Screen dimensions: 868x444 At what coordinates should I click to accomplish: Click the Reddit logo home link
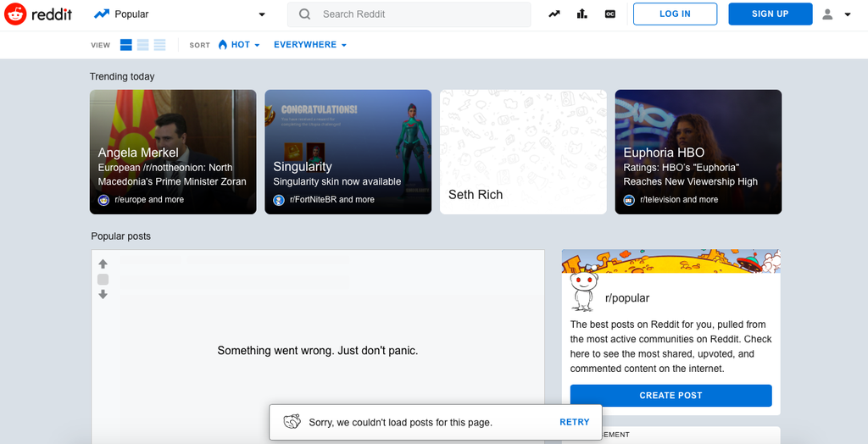pyautogui.click(x=38, y=14)
